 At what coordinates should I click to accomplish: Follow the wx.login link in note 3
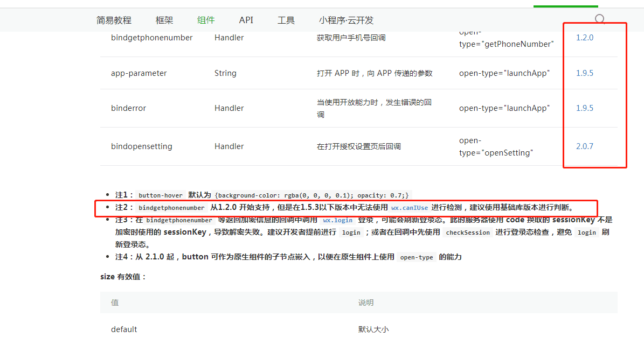tap(337, 220)
